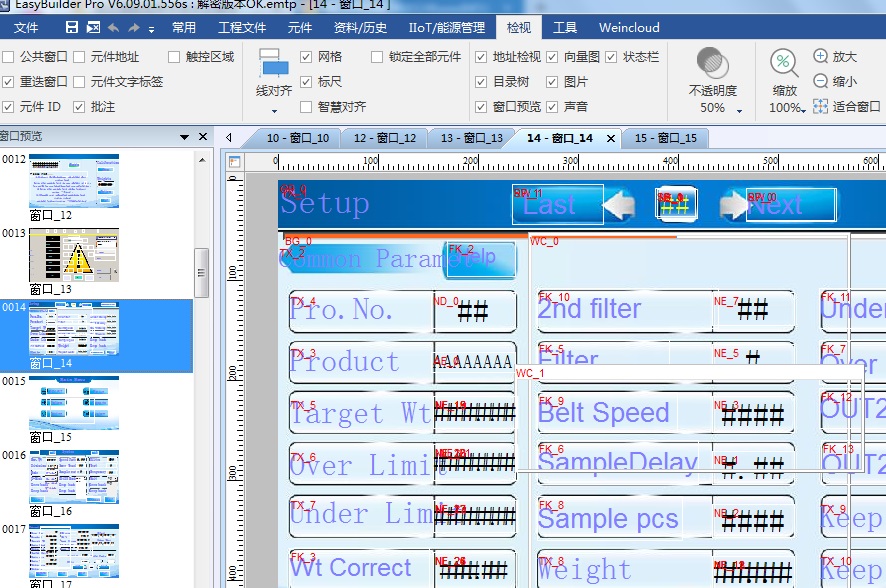Click the 缩放 magnifier percent icon
This screenshot has width=886, height=588.
pyautogui.click(x=784, y=62)
